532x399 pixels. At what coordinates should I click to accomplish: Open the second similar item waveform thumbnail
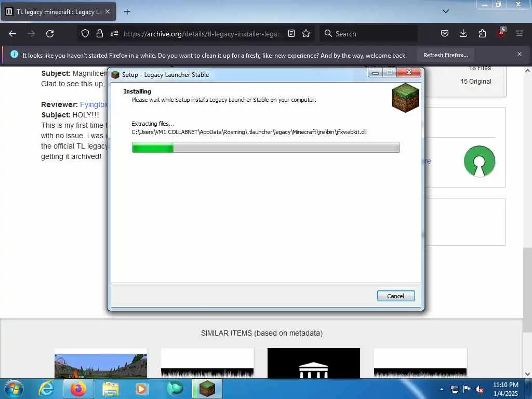[x=207, y=363]
